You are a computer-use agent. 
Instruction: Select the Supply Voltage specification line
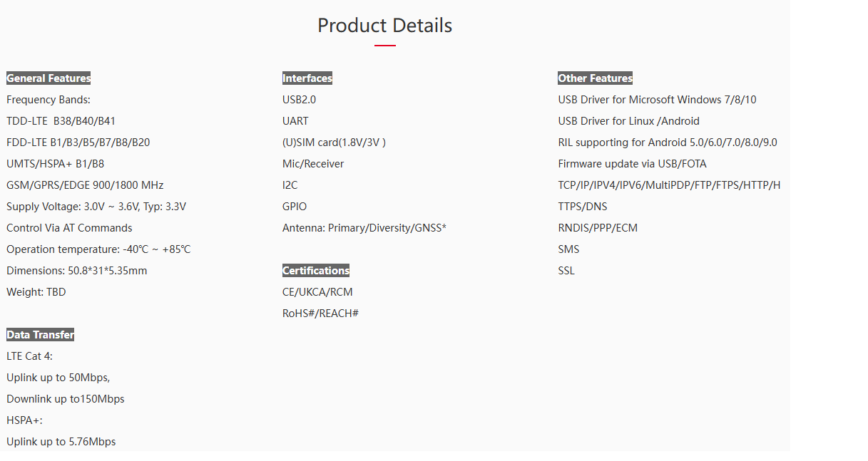(96, 207)
